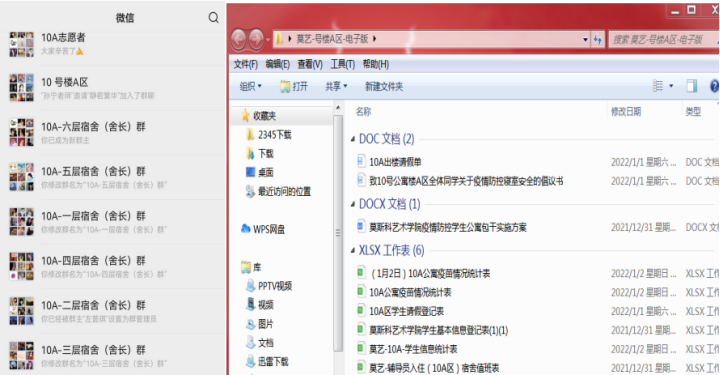Open the 组织 dropdown in the toolbar

point(251,86)
